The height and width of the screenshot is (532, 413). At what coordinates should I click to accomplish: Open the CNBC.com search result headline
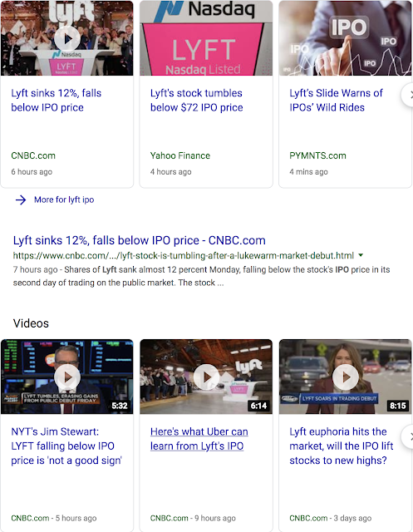140,240
